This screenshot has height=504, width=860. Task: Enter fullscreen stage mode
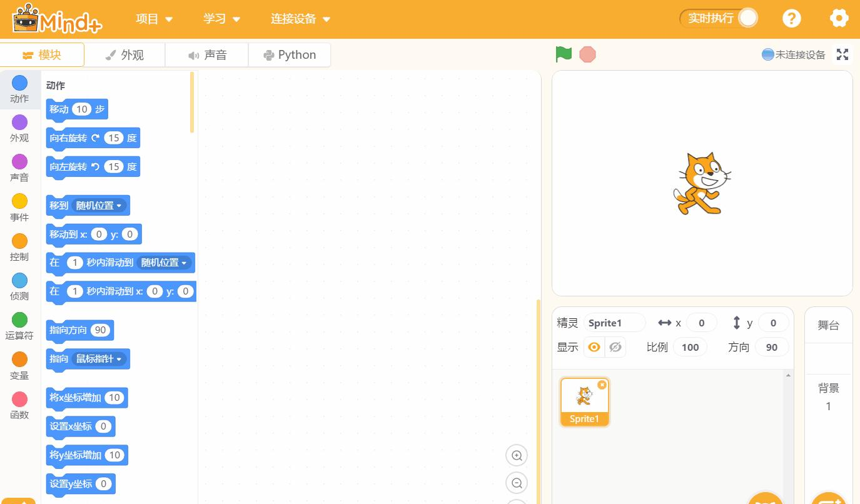(x=842, y=54)
